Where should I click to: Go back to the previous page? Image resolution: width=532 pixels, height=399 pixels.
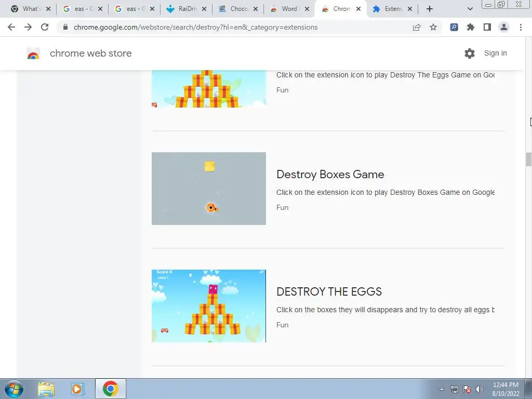click(11, 27)
